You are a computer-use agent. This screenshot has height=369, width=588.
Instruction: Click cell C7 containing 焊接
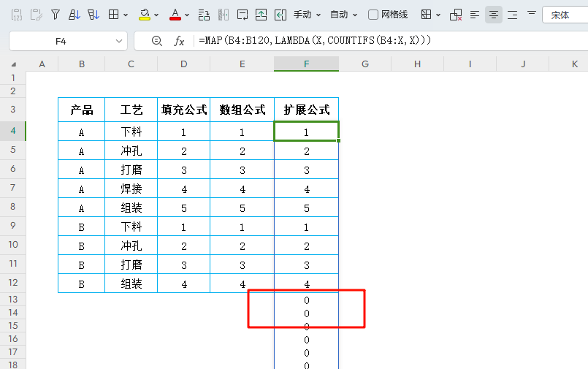tap(131, 189)
